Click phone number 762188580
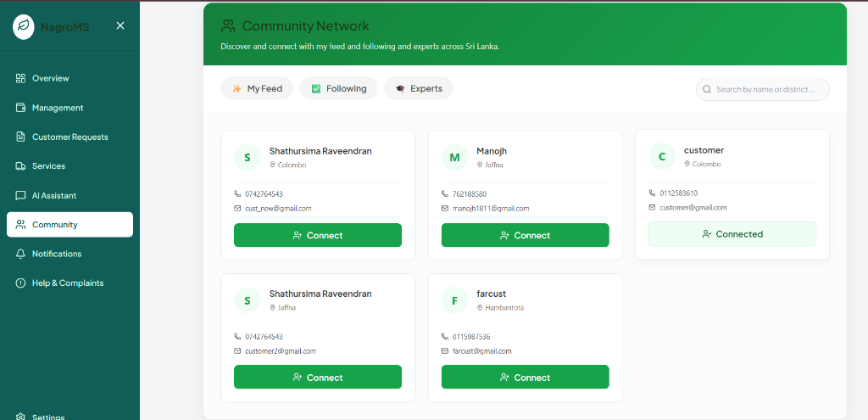 point(470,194)
